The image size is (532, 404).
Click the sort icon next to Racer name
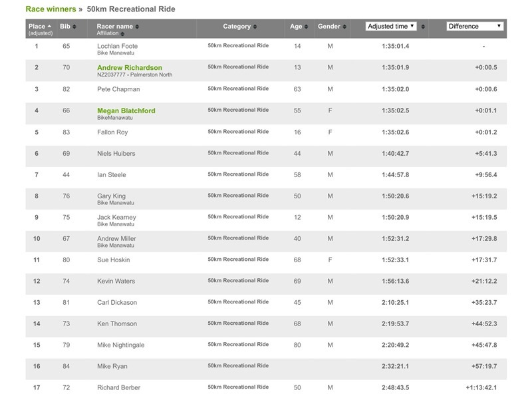tap(136, 27)
